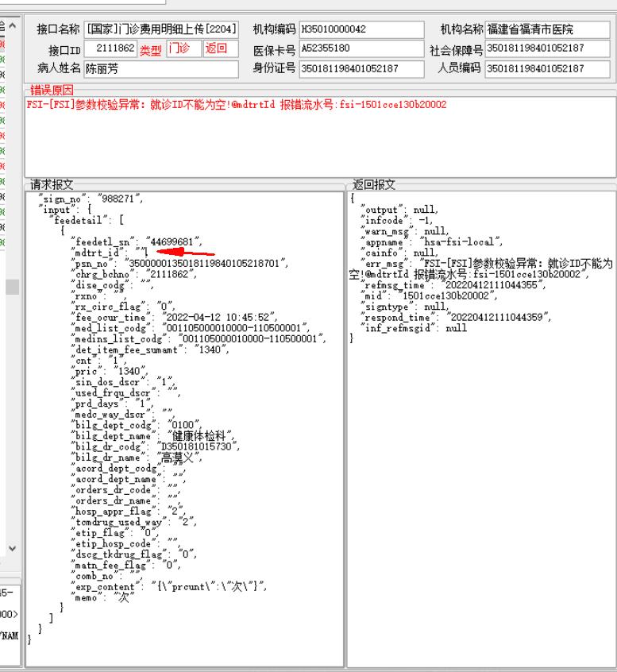Click the "chrg_bchno": "2111862" line
This screenshot has width=617, height=672.
tap(133, 274)
